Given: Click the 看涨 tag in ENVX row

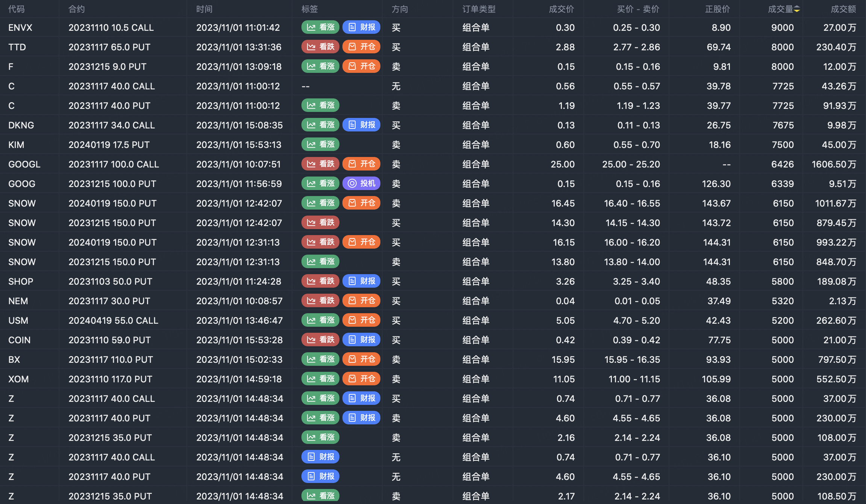Looking at the screenshot, I should (x=320, y=27).
